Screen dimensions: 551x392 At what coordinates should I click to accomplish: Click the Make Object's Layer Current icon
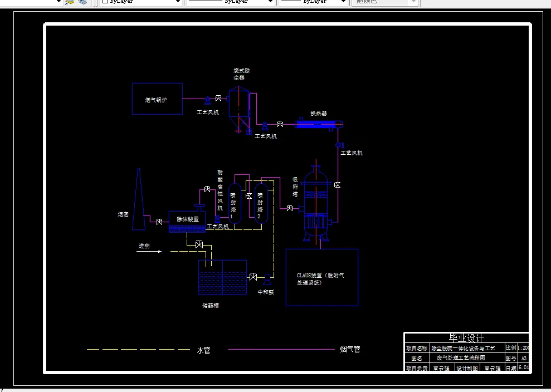70,2
